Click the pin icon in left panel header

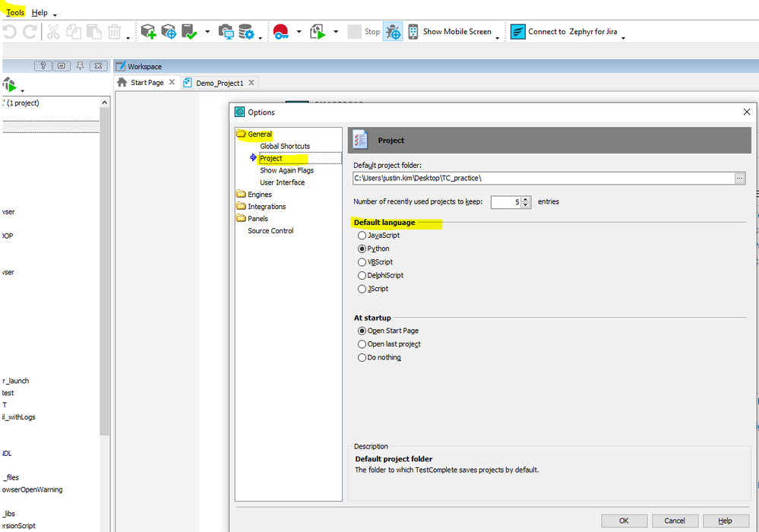coord(80,66)
